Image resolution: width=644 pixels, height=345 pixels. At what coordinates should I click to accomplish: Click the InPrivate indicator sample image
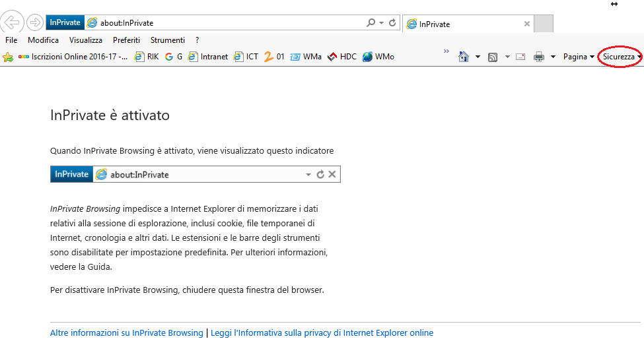(x=196, y=174)
